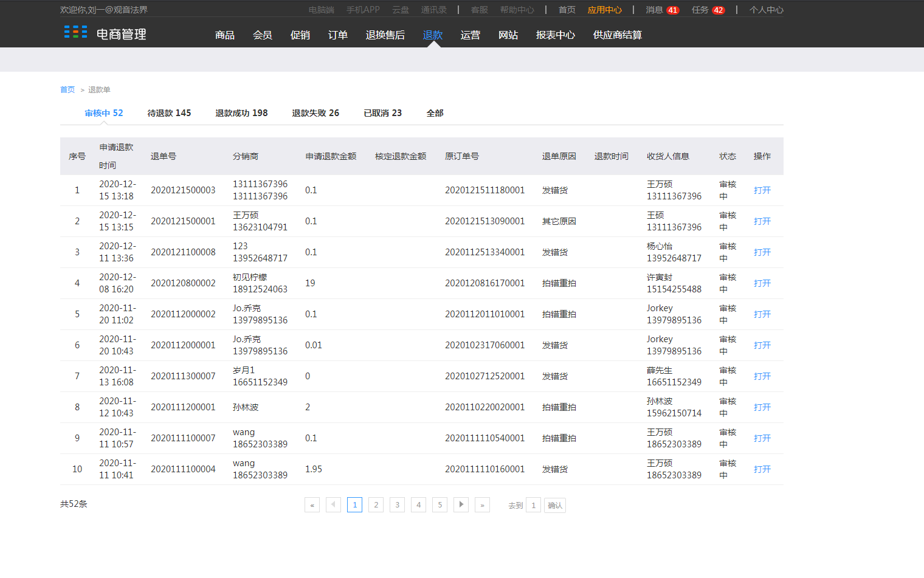This screenshot has height=578, width=924.
Task: Click the 收货人信息 column header
Action: tap(668, 156)
